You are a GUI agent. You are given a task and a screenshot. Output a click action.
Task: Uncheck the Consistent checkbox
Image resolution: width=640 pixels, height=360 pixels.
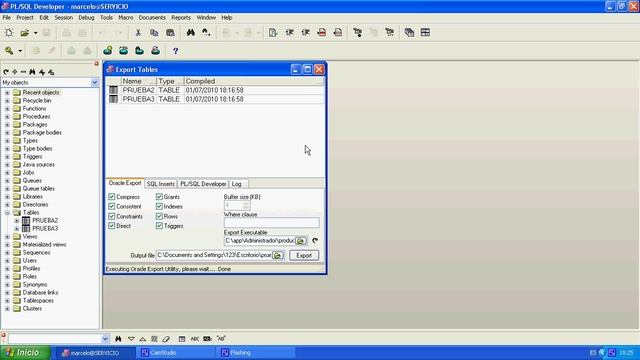(x=112, y=207)
